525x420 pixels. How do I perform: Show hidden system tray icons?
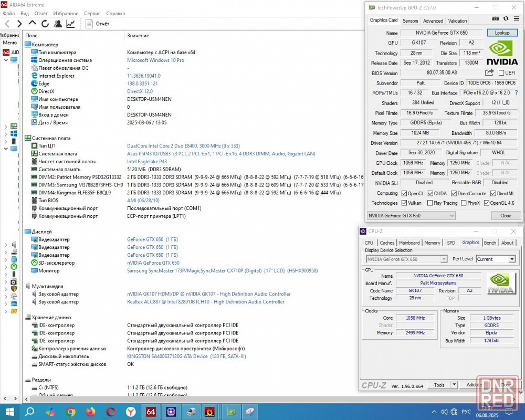[434, 412]
